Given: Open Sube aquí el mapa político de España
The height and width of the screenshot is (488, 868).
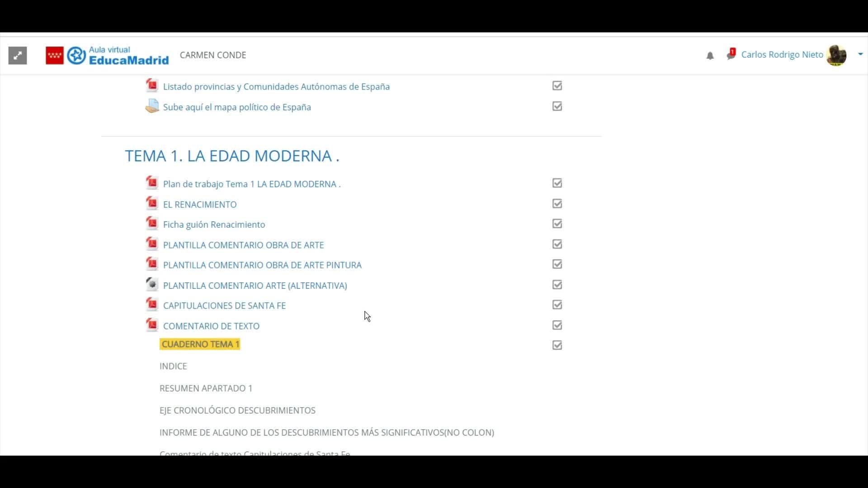Looking at the screenshot, I should 237,107.
